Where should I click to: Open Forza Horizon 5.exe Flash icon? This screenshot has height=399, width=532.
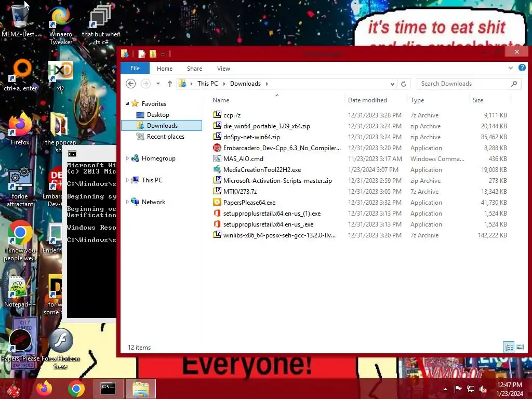60,349
